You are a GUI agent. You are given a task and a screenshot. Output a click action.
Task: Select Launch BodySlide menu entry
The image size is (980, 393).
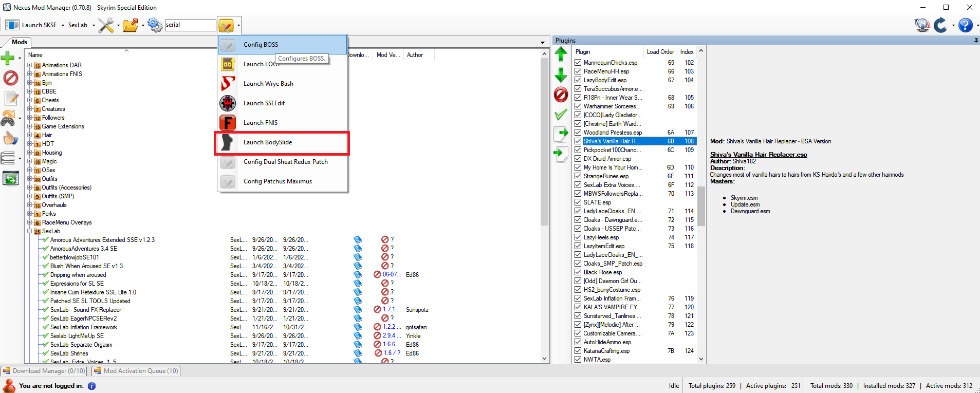point(283,142)
